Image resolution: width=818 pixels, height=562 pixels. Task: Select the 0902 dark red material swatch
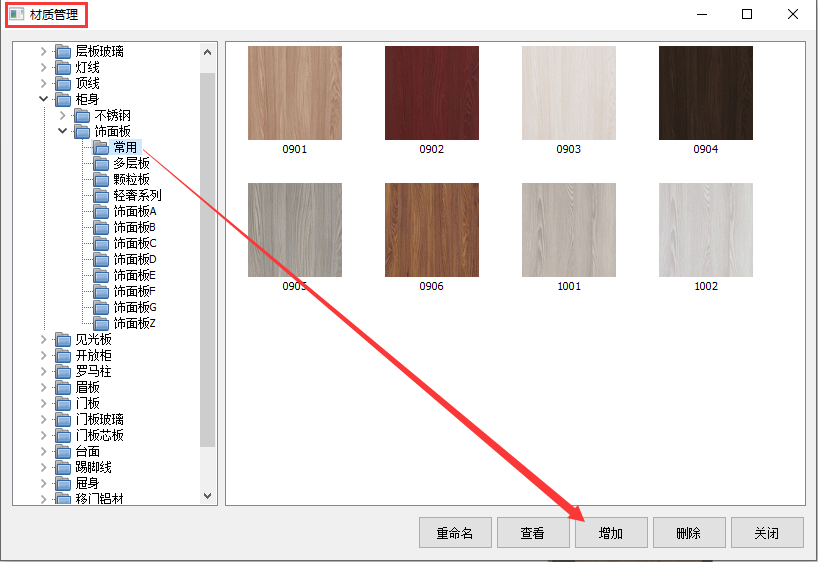432,93
